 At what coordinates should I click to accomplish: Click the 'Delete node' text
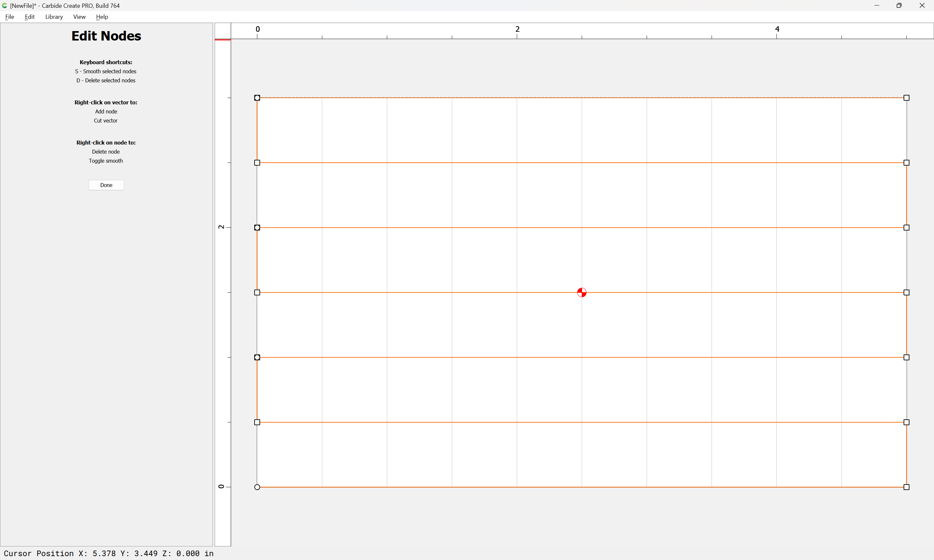click(x=106, y=152)
